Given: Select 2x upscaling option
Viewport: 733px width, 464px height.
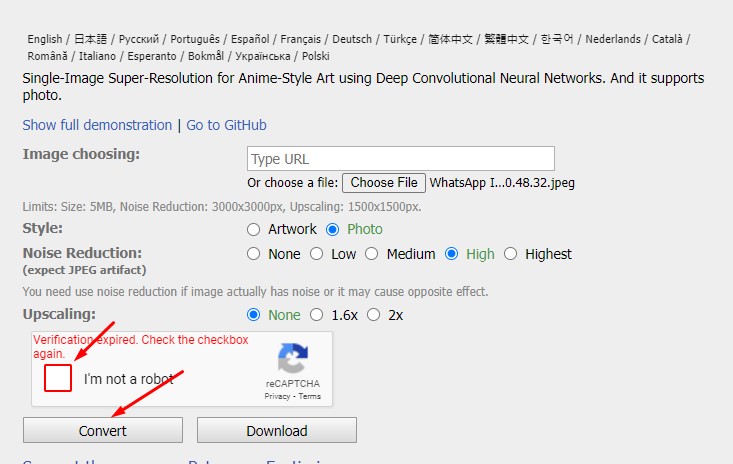Looking at the screenshot, I should pos(374,315).
